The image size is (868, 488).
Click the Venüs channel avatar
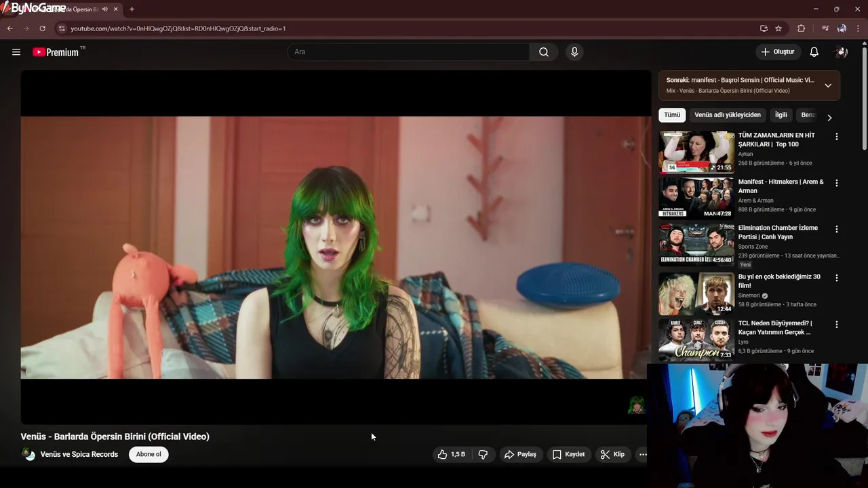coord(28,454)
